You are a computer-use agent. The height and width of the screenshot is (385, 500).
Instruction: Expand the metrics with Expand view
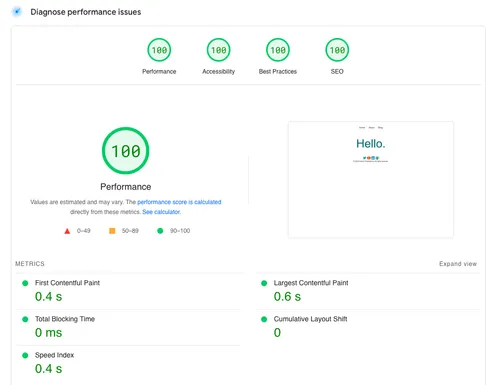(458, 264)
